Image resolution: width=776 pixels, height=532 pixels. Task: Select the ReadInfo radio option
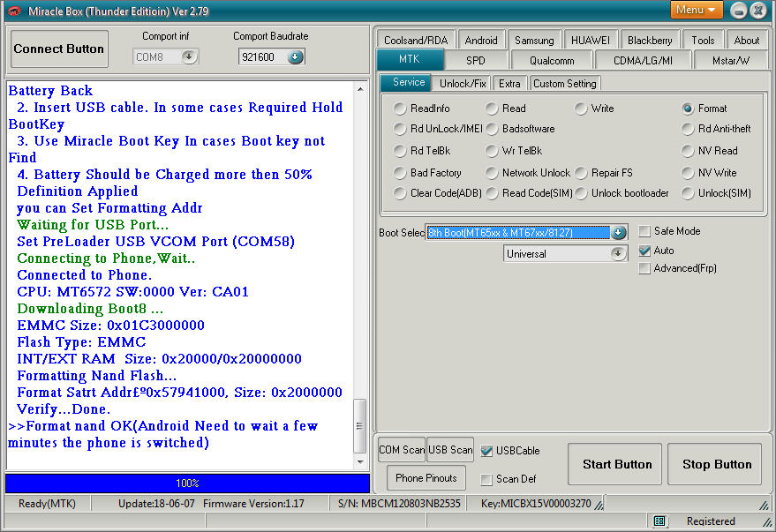point(400,109)
